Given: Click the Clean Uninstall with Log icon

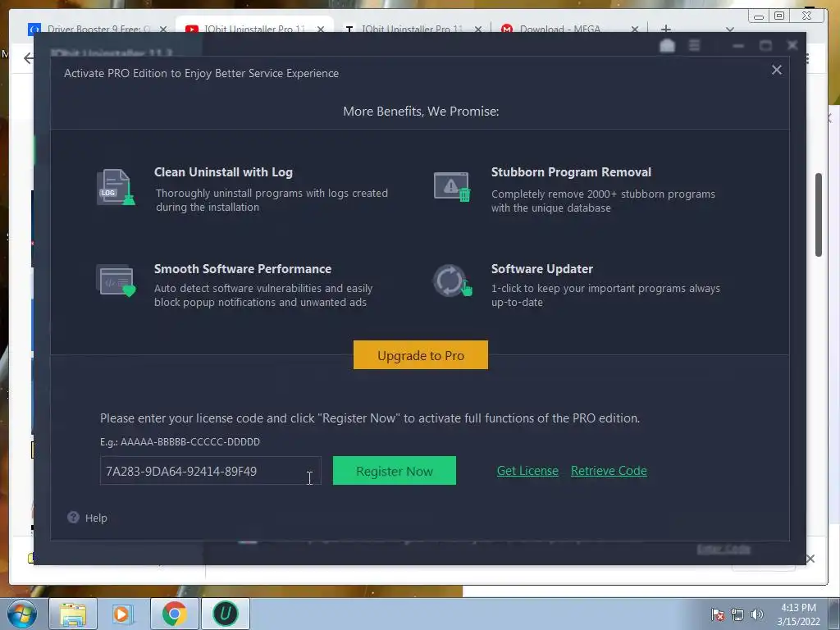Looking at the screenshot, I should point(116,187).
